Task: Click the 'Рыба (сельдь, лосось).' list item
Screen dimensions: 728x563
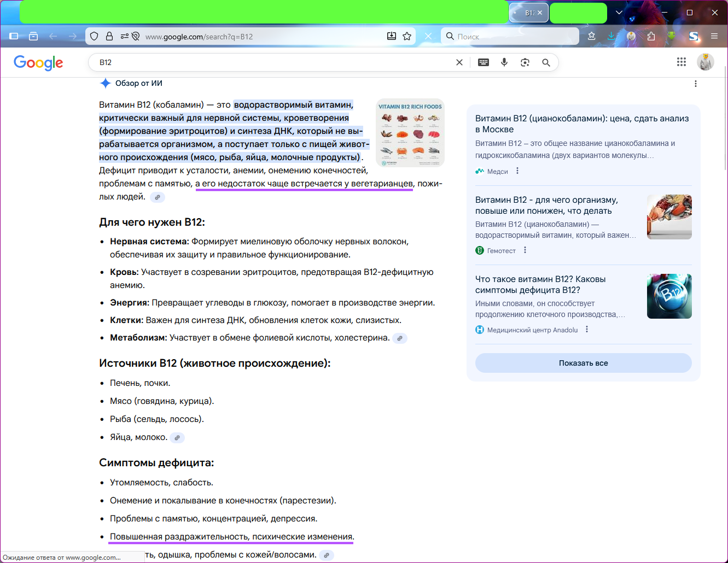Action: point(157,419)
